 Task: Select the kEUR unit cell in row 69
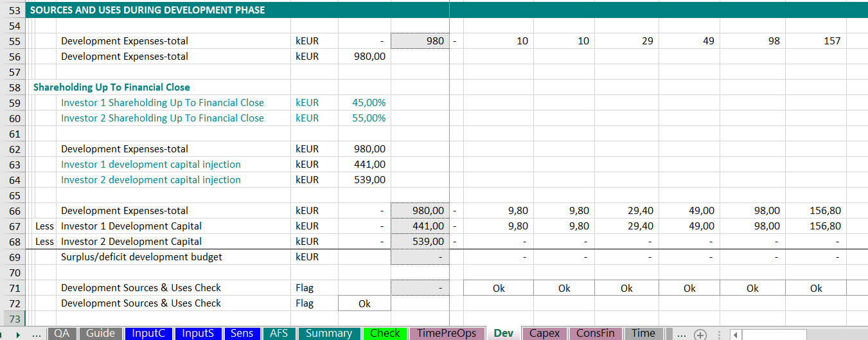[x=314, y=257]
